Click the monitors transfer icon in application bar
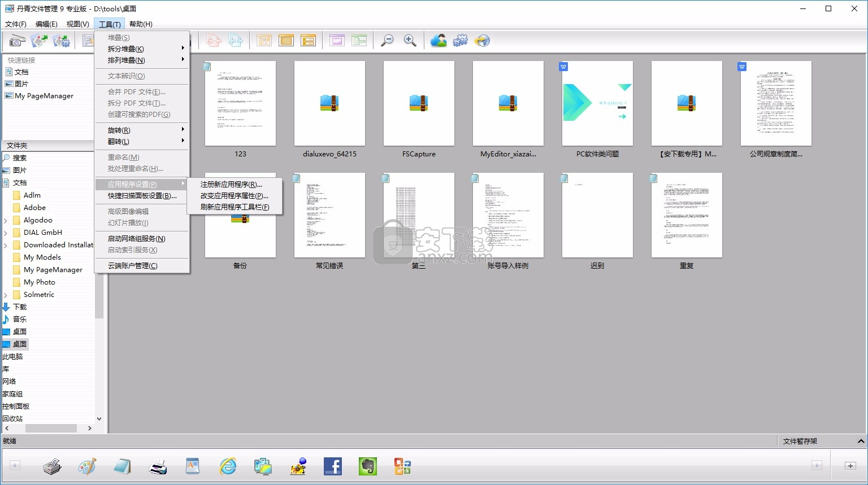The image size is (868, 485). point(263,466)
